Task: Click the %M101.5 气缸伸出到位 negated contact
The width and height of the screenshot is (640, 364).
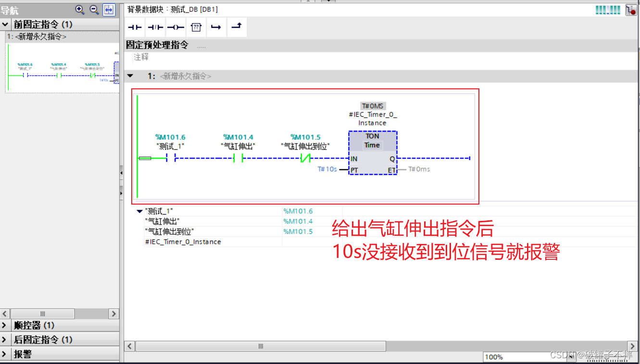Action: point(305,158)
